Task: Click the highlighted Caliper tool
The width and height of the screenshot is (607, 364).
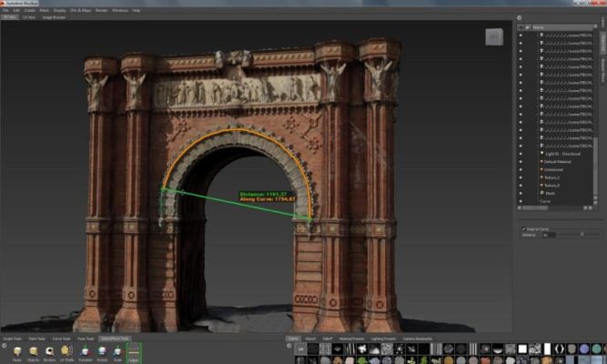Action: tap(134, 351)
